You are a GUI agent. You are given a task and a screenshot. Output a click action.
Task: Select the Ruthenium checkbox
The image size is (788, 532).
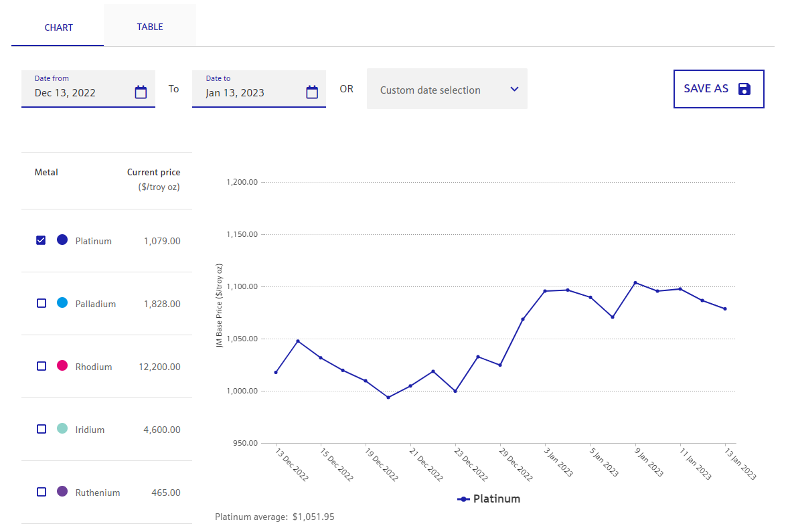(x=41, y=492)
